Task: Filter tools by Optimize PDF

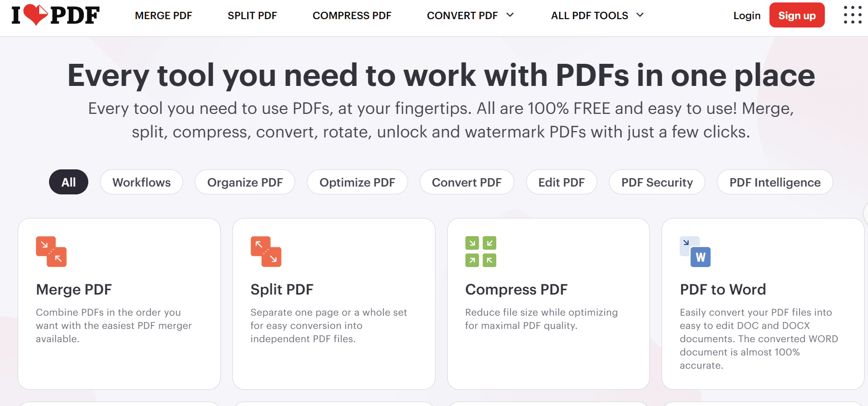Action: click(x=357, y=182)
